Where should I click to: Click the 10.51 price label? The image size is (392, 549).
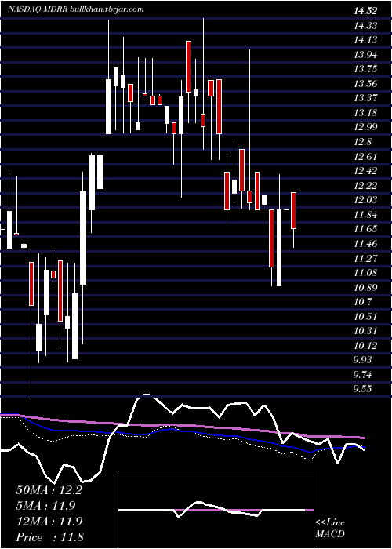click(x=365, y=316)
